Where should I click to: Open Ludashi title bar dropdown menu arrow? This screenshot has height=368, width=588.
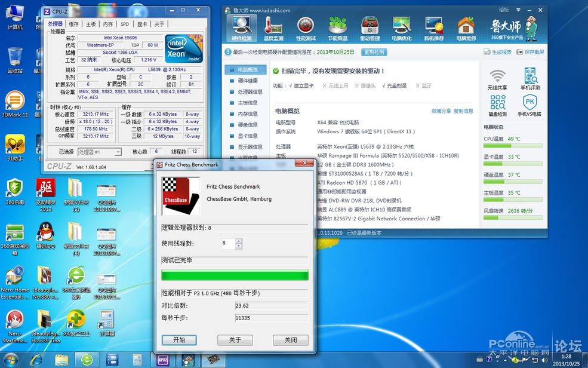518,10
